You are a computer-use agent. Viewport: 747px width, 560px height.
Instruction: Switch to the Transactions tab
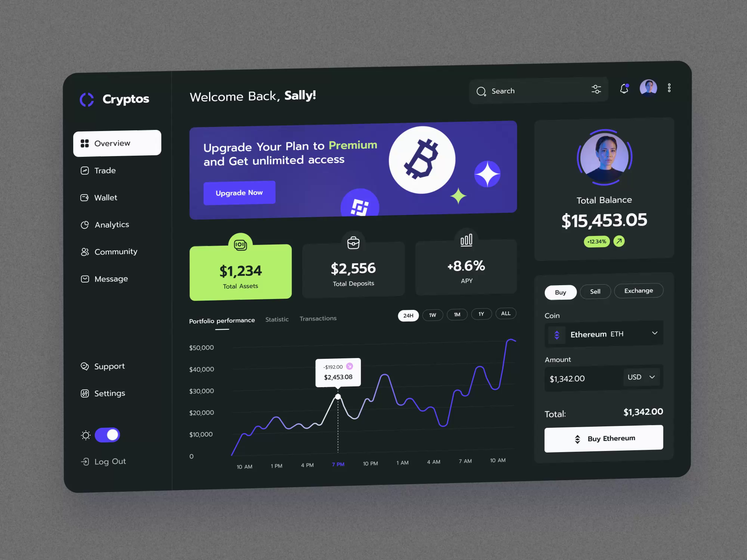coord(317,318)
